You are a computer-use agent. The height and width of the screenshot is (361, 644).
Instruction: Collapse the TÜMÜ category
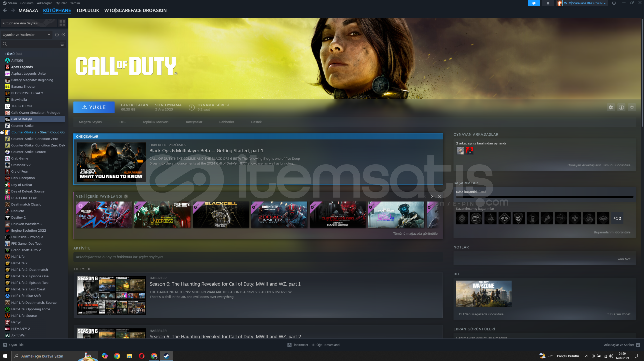point(3,54)
